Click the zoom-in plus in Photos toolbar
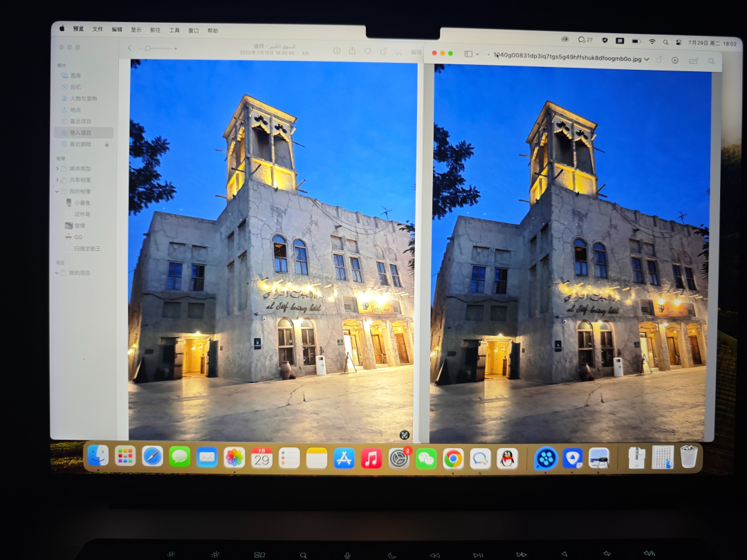The width and height of the screenshot is (747, 560). click(x=175, y=48)
